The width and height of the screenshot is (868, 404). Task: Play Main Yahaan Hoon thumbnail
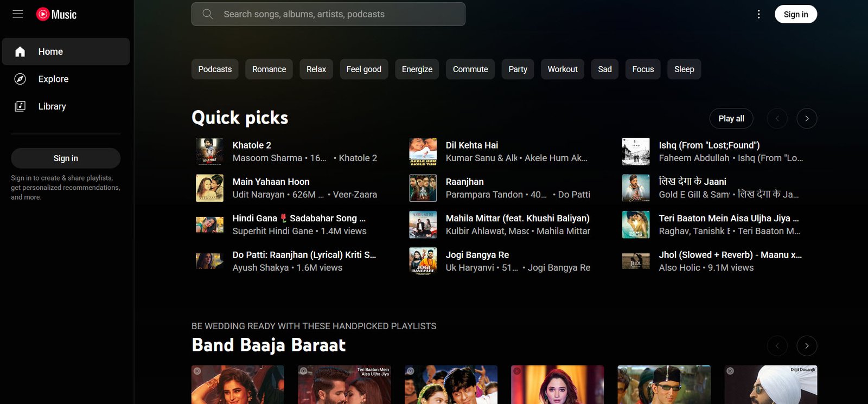coord(209,188)
